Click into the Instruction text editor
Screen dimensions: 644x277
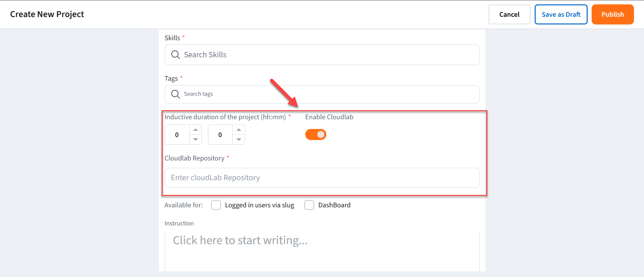(x=322, y=248)
